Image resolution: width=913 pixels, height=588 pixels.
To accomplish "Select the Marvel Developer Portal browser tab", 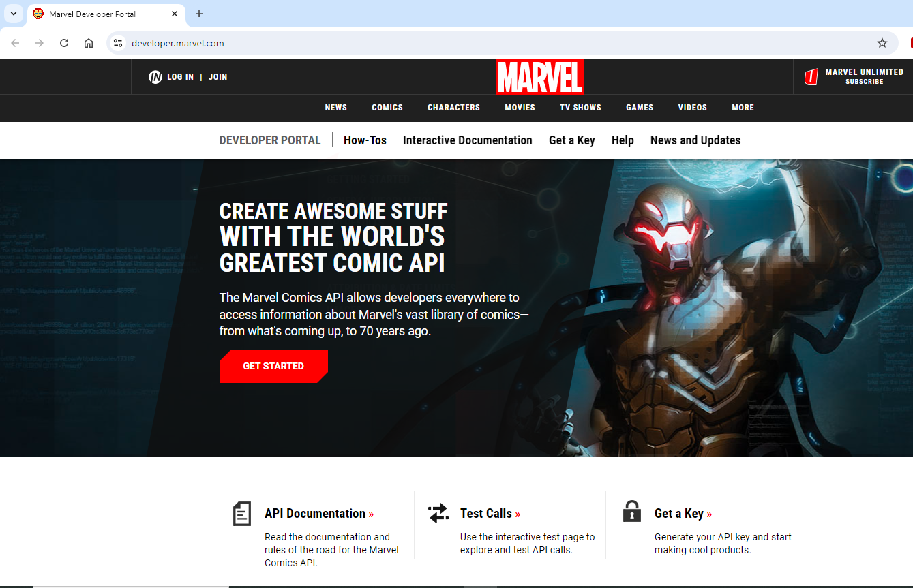I will pyautogui.click(x=106, y=14).
